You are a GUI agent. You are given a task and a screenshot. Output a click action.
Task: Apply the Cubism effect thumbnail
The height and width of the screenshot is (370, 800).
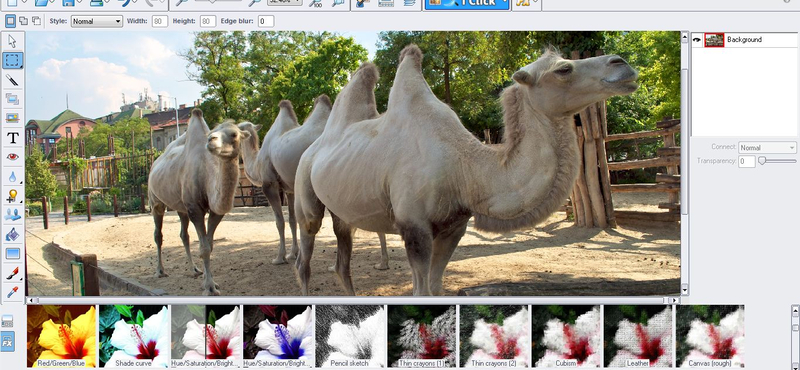[x=566, y=336]
